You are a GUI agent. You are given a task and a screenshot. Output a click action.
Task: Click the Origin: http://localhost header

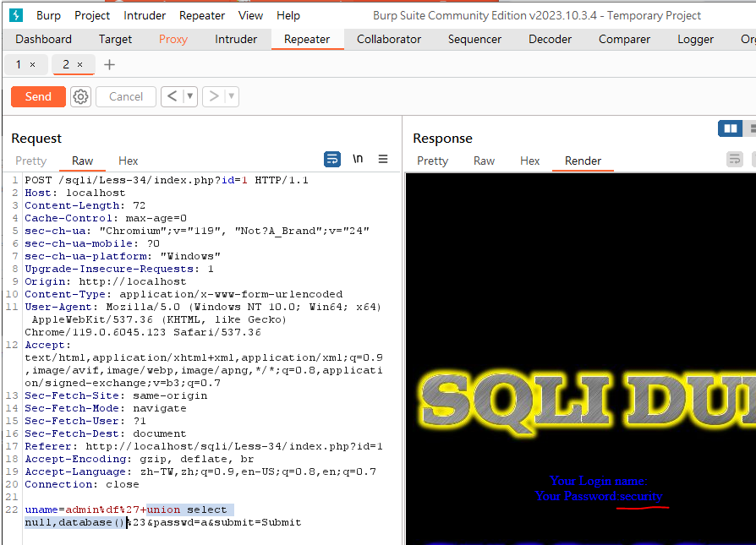(x=105, y=281)
